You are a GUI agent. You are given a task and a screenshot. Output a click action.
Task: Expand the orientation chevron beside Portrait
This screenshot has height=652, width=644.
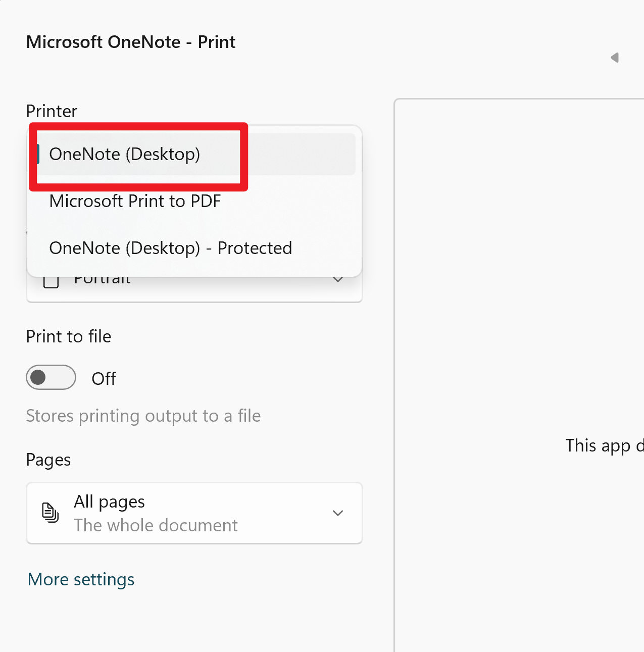pos(338,279)
